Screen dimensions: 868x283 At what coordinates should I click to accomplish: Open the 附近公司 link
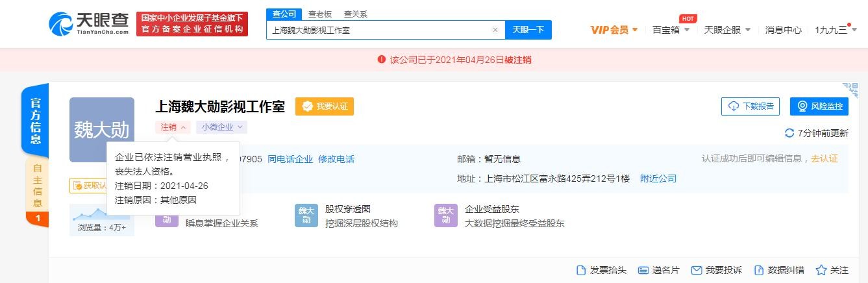tap(658, 178)
